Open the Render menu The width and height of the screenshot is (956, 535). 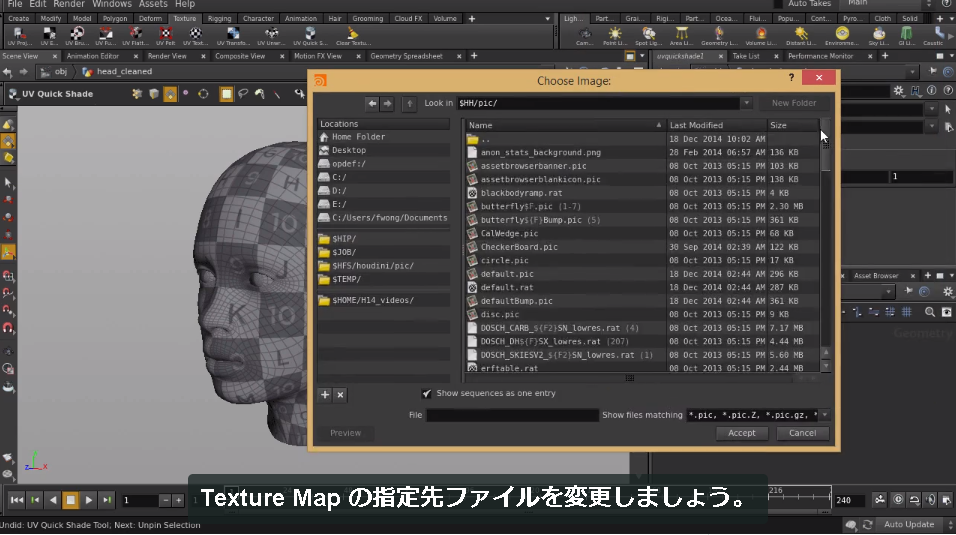click(69, 4)
